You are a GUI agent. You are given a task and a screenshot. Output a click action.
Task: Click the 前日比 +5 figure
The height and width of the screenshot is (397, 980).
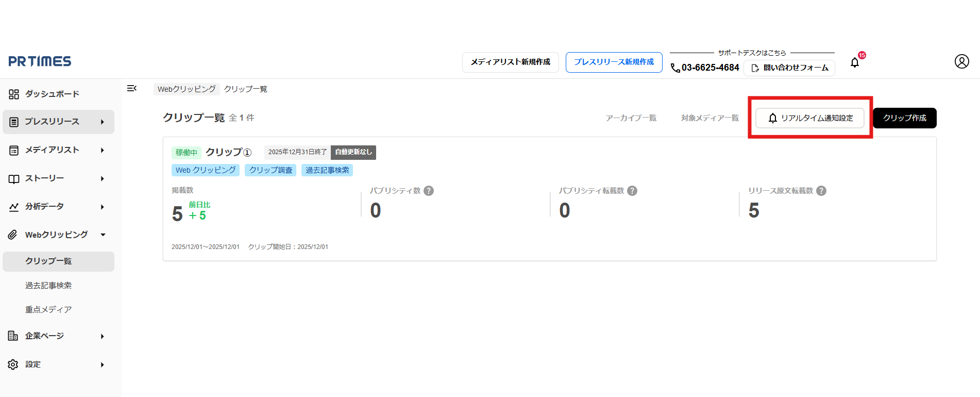click(199, 211)
